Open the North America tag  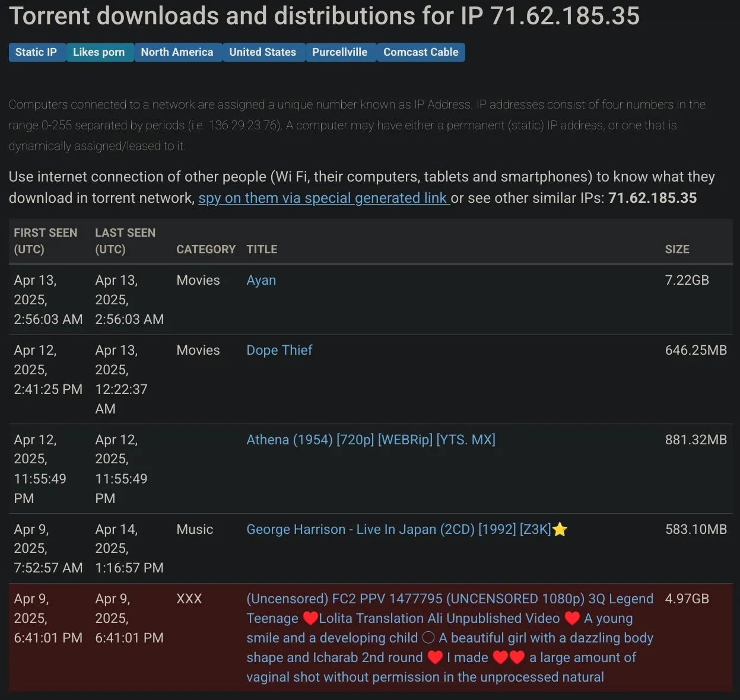tap(177, 52)
